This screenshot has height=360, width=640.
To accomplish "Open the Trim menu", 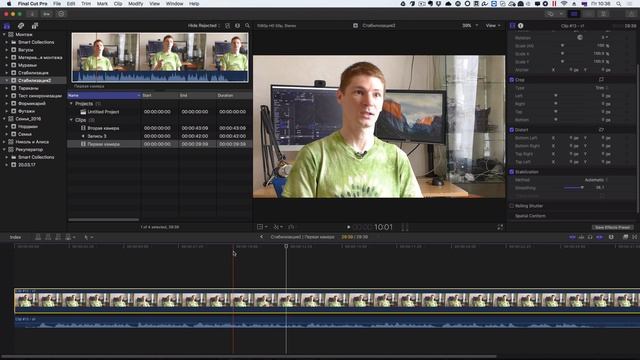I will click(x=86, y=4).
